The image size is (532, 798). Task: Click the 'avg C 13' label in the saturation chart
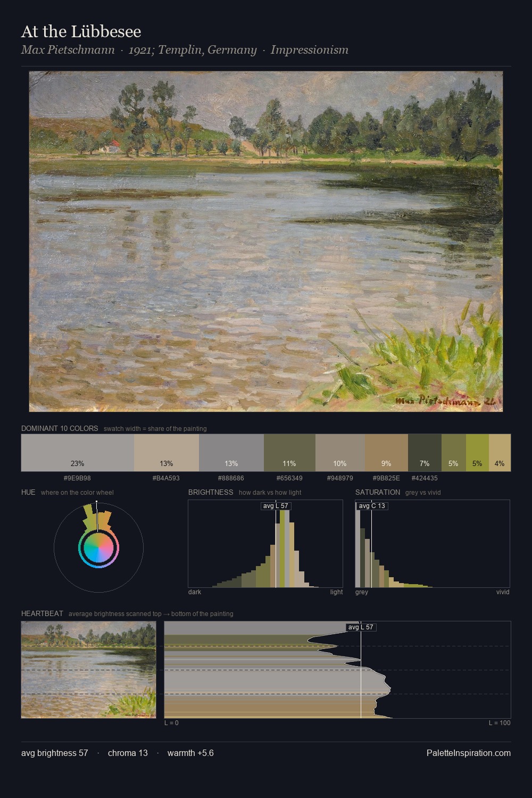372,506
